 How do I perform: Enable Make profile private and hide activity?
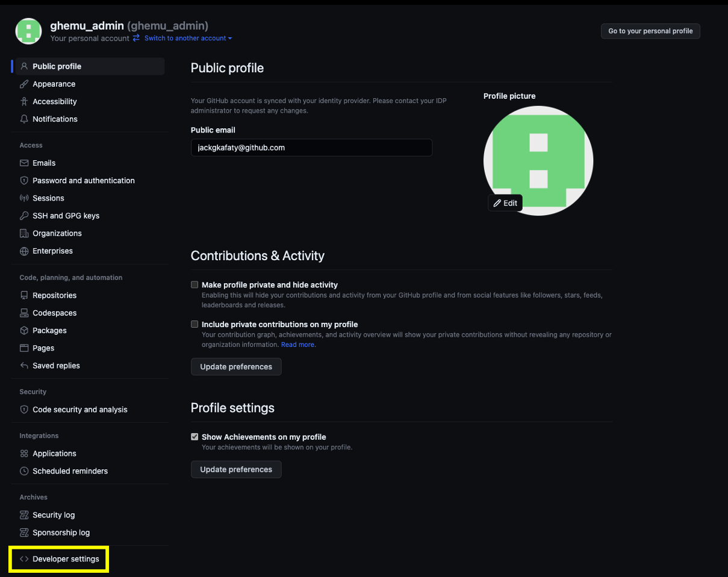(194, 284)
